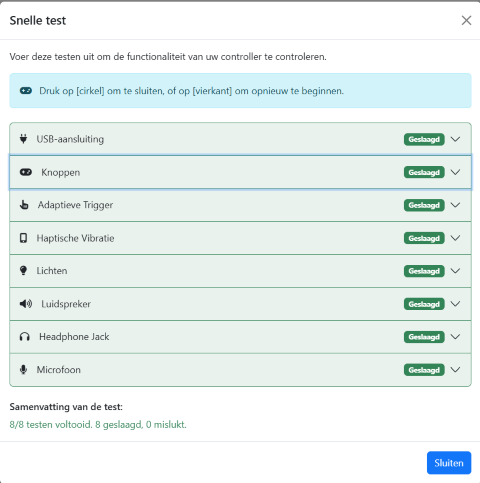
Task: Click the gamepad icon in the blue info banner
Action: 26,91
